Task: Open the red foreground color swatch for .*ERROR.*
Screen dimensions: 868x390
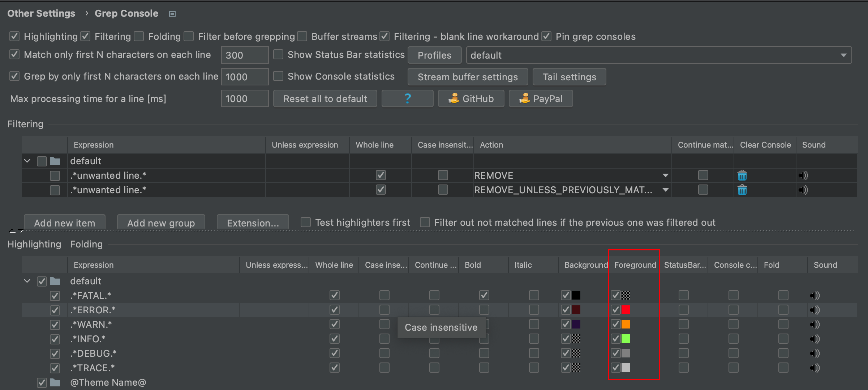Action: tap(627, 310)
